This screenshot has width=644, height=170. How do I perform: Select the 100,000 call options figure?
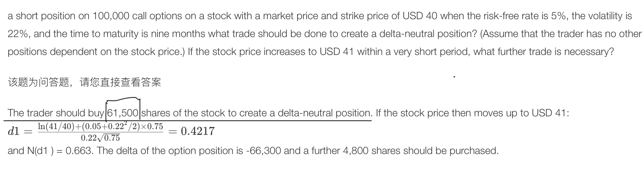[x=111, y=16]
